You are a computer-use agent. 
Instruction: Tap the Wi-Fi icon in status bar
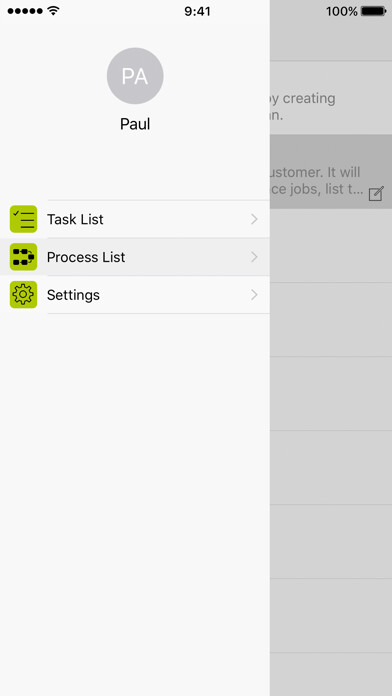click(x=53, y=11)
